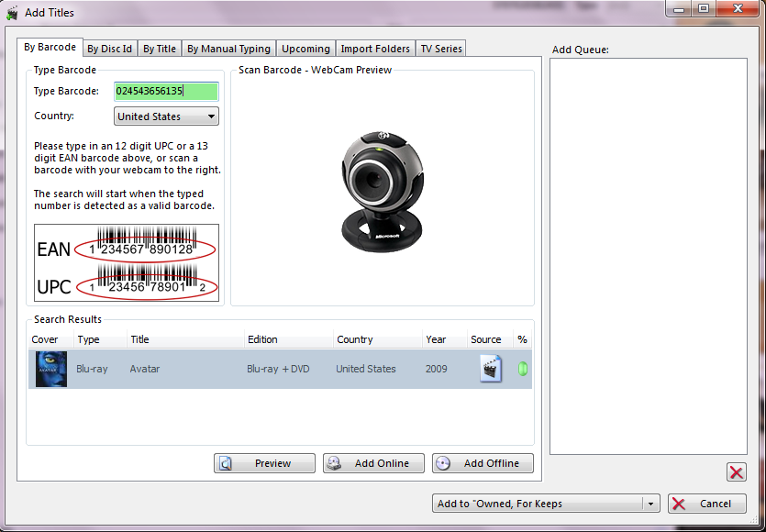Select the TV Series tab

[441, 49]
